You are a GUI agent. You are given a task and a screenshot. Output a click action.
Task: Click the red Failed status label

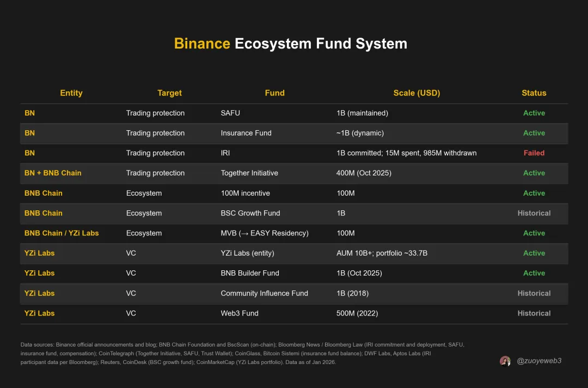pyautogui.click(x=534, y=153)
